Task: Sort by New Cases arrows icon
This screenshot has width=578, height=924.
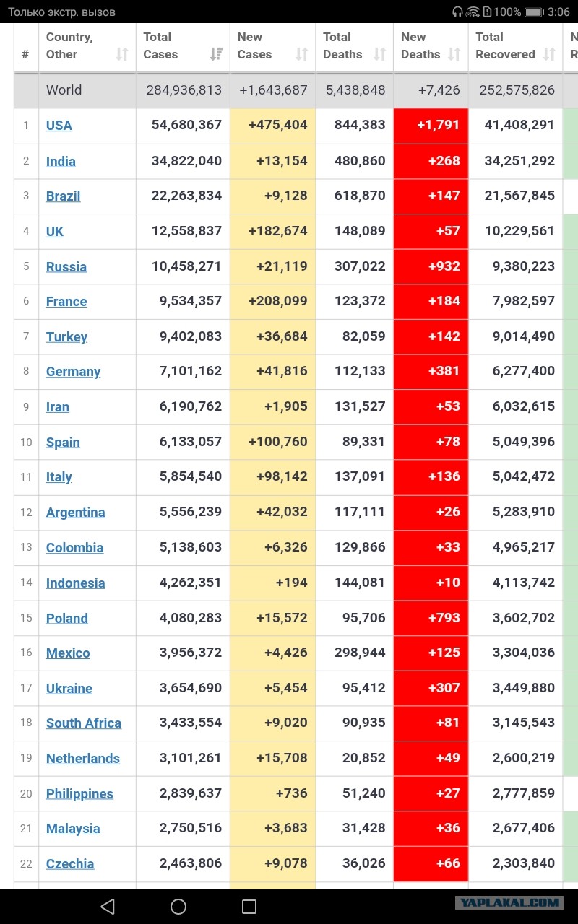Action: click(302, 54)
